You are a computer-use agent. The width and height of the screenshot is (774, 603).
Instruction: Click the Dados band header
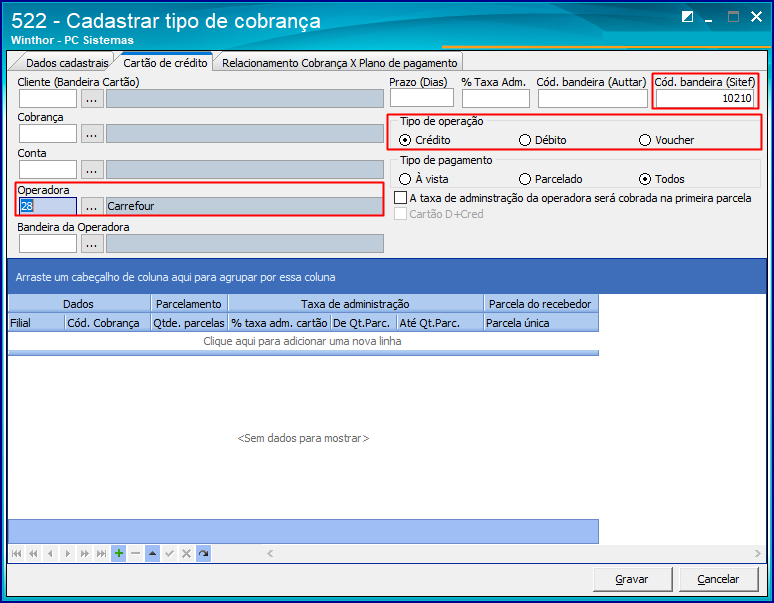[x=79, y=304]
